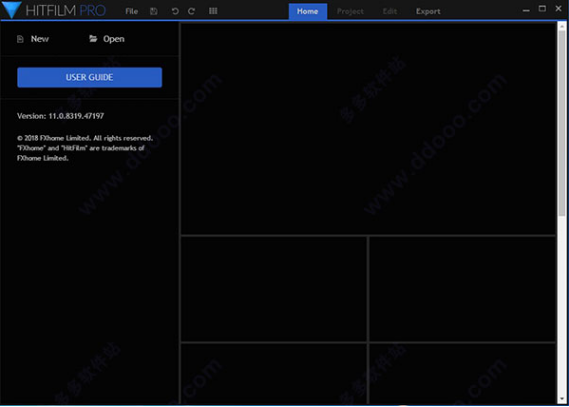This screenshot has width=569, height=407.
Task: Maximize the HitFilm window
Action: point(542,9)
